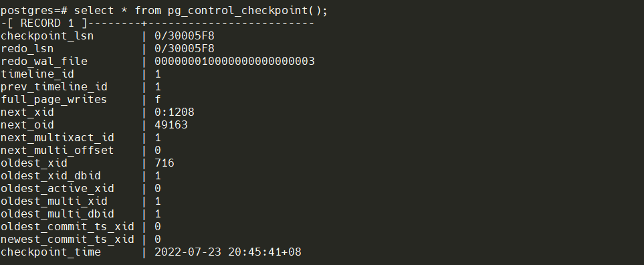Click the oldest_active_xid field label
Image resolution: width=644 pixels, height=265 pixels.
tap(57, 189)
